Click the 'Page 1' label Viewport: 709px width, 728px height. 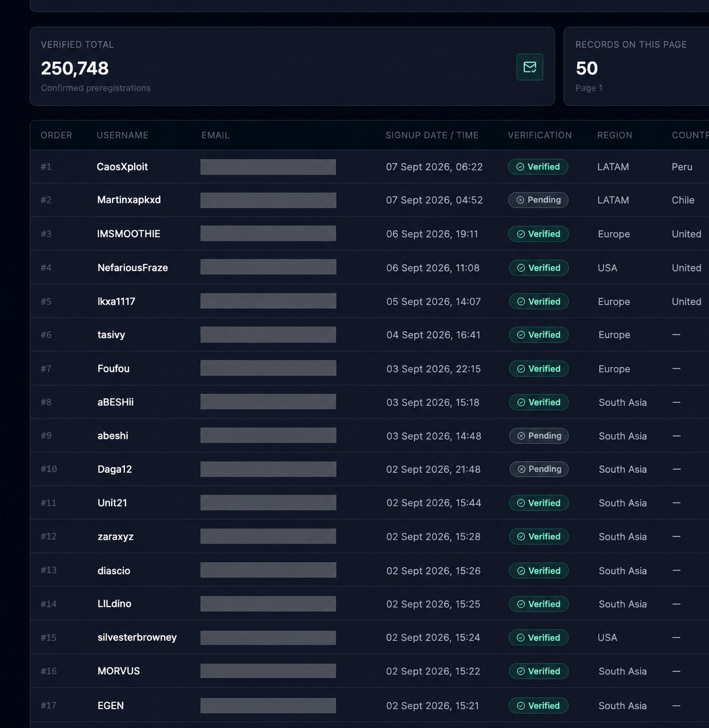[589, 88]
